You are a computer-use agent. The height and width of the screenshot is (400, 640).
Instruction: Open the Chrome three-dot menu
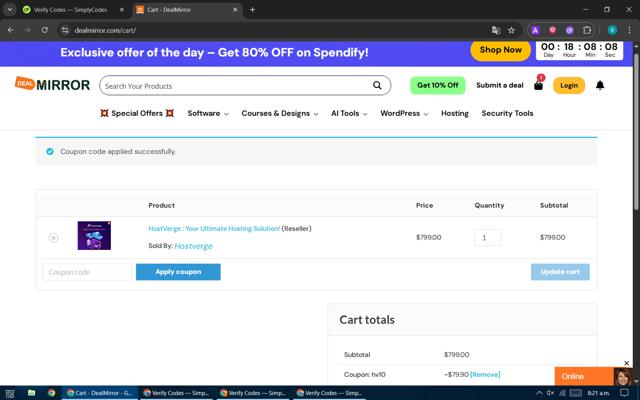629,30
